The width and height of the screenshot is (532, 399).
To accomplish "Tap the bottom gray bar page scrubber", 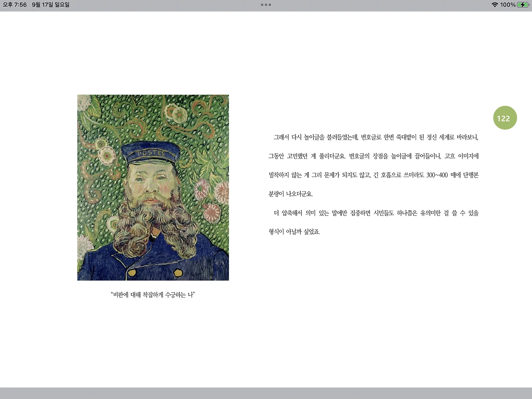I will (266, 393).
